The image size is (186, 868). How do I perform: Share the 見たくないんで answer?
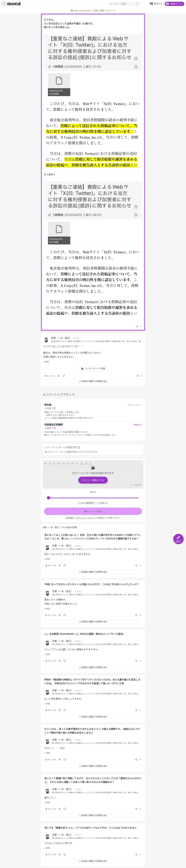(x=136, y=565)
